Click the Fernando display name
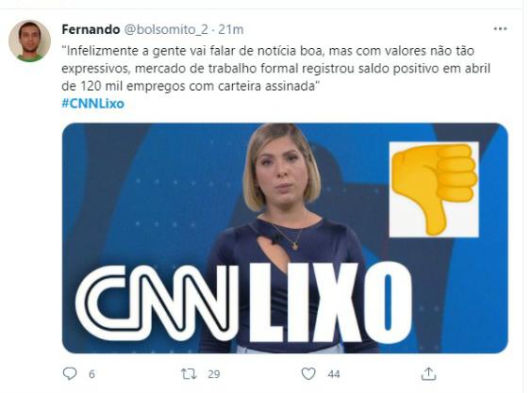Viewport: 532px width, 393px height. 91,29
